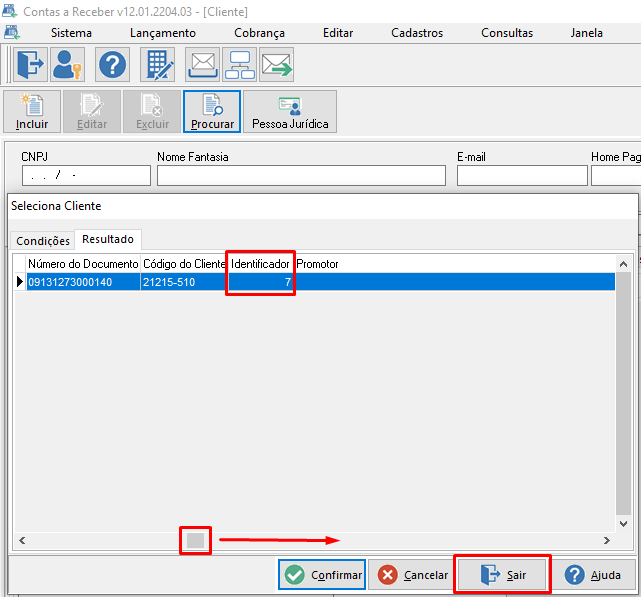Screen dimensions: 641x597
Task: Click the Editar toolbar button
Action: (x=92, y=112)
